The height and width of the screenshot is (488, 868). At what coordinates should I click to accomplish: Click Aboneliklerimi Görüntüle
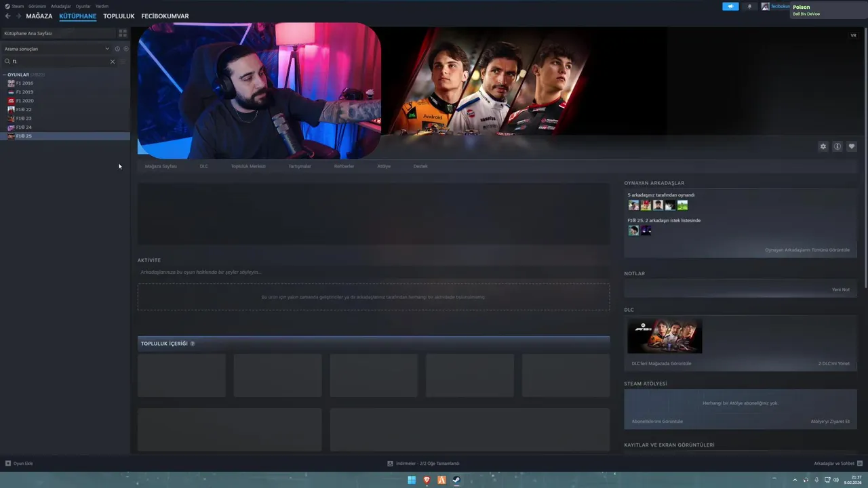click(657, 422)
